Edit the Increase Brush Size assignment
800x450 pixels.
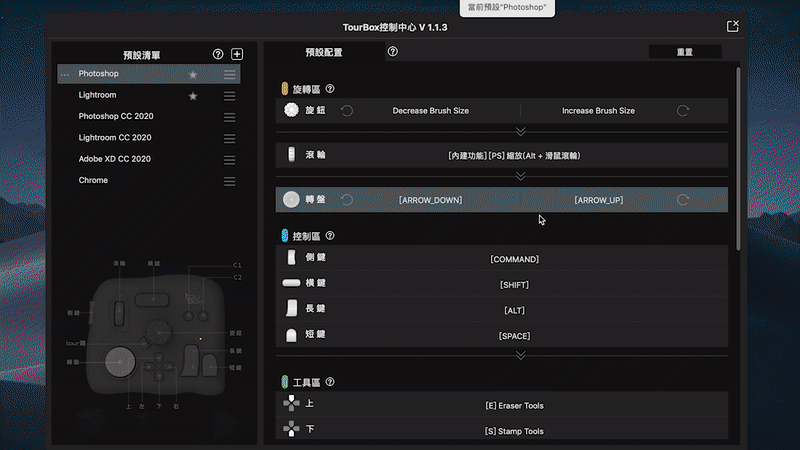tap(598, 111)
